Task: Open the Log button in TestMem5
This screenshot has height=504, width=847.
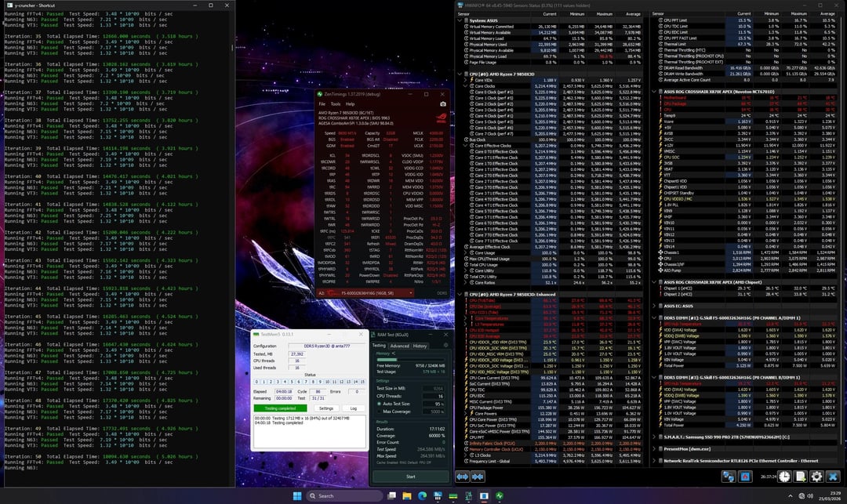Action: point(353,408)
